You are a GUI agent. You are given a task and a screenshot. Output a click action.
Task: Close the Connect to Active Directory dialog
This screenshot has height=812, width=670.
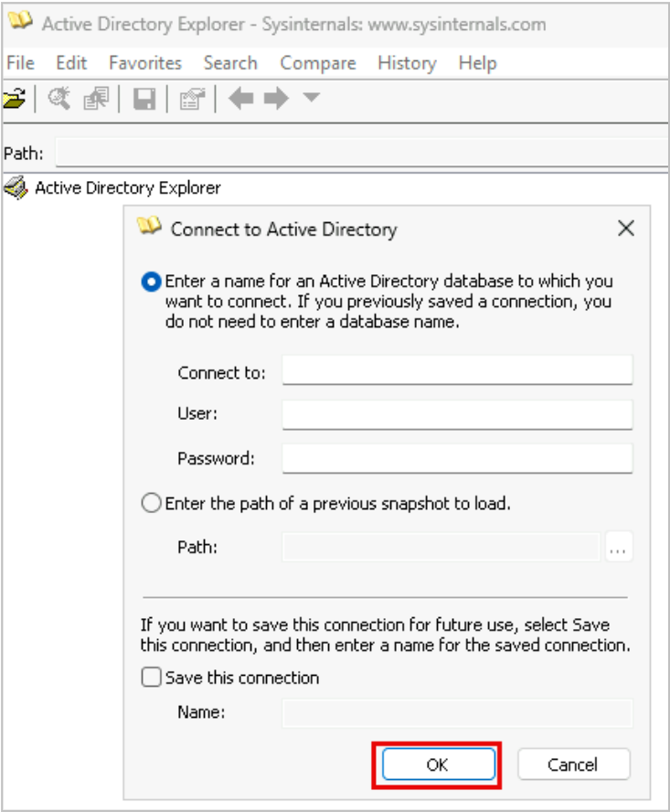point(625,229)
